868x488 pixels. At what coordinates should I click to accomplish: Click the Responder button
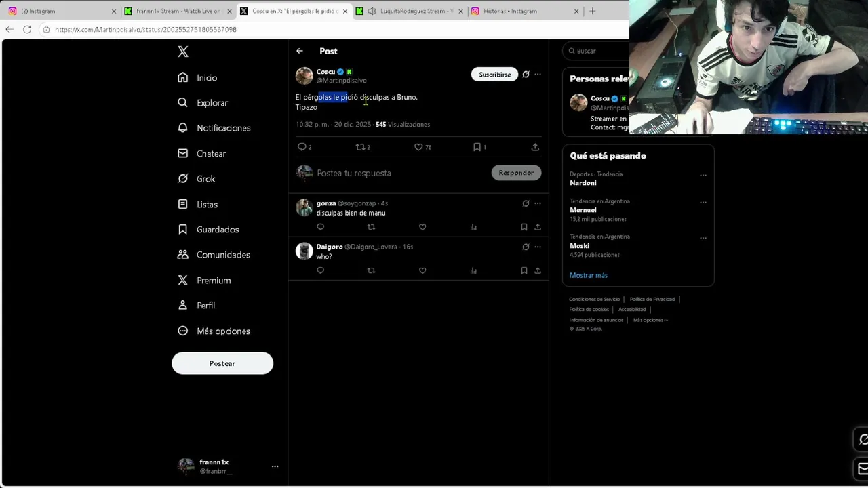(516, 173)
